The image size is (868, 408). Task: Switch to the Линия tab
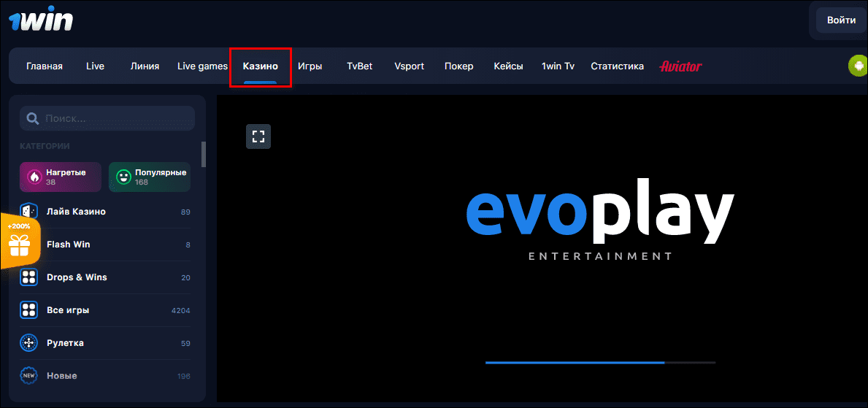click(x=145, y=66)
